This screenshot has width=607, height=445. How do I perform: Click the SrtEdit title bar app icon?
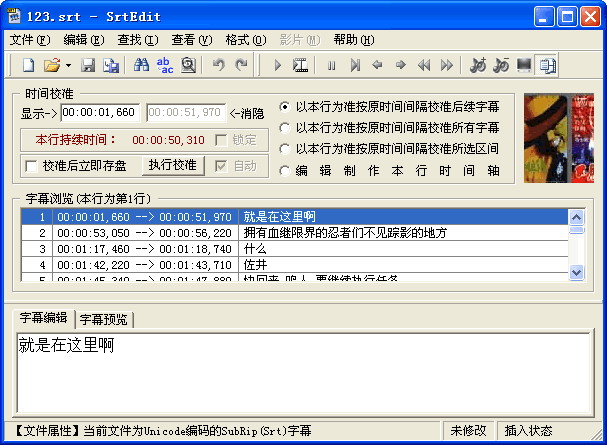tap(14, 16)
